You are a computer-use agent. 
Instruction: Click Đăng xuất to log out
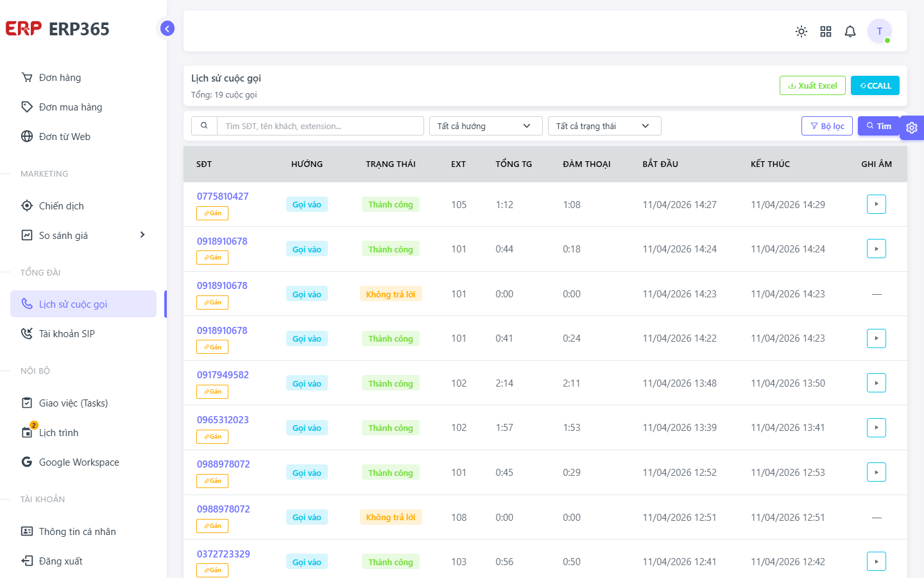[83, 561]
